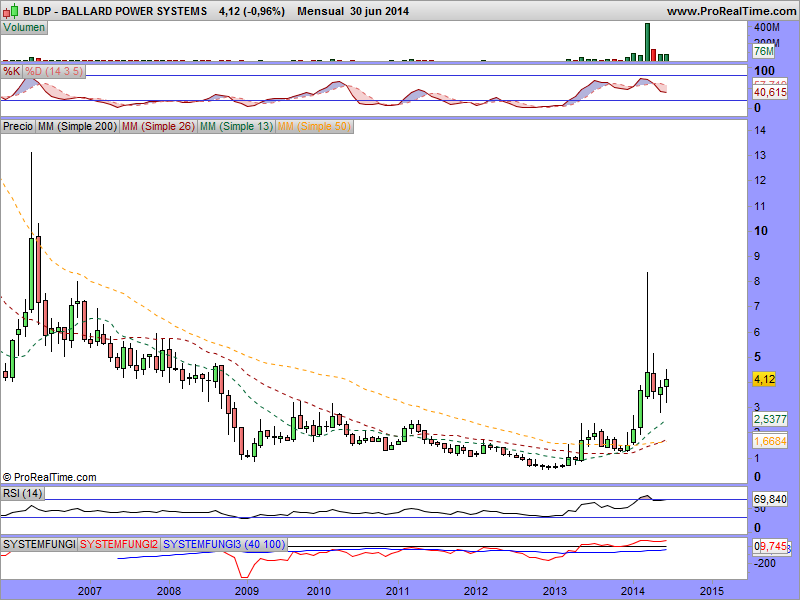Open the www.ProRealTime.com link in header
The image size is (800, 600).
pos(731,11)
